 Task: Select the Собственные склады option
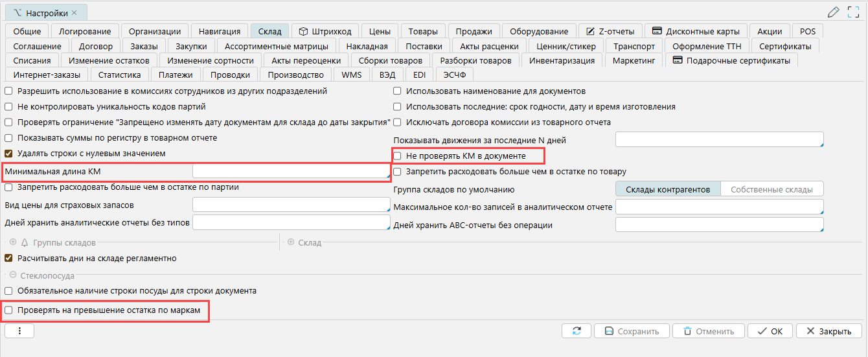coord(771,189)
